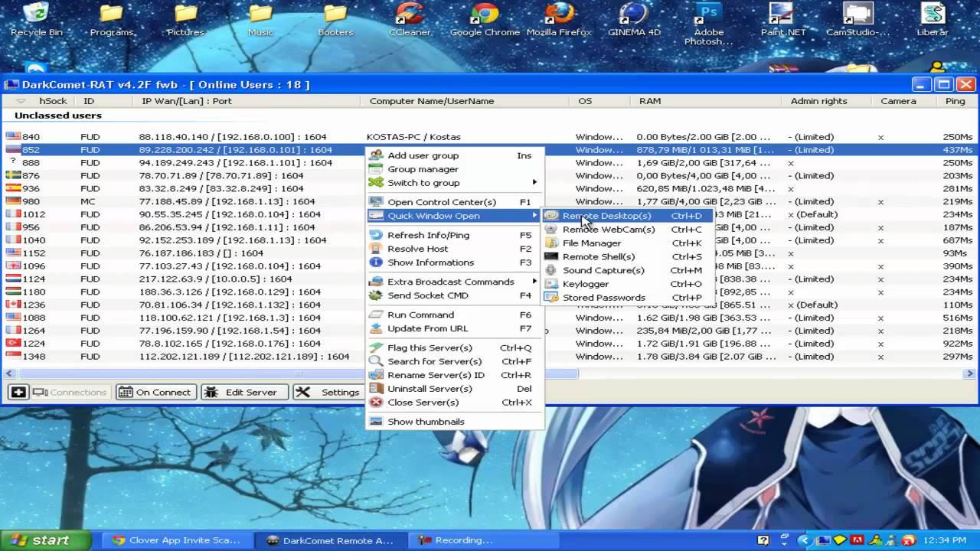Click the 922Ms ping value

point(958,344)
